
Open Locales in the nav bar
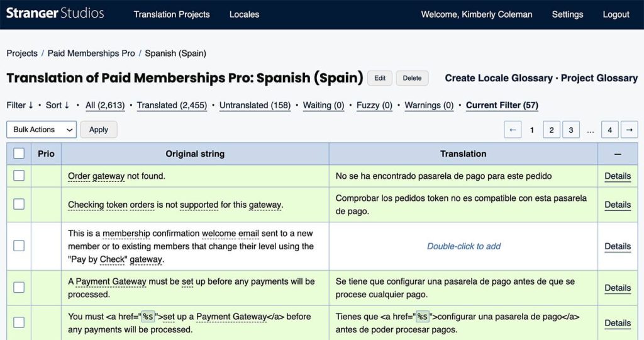click(245, 14)
